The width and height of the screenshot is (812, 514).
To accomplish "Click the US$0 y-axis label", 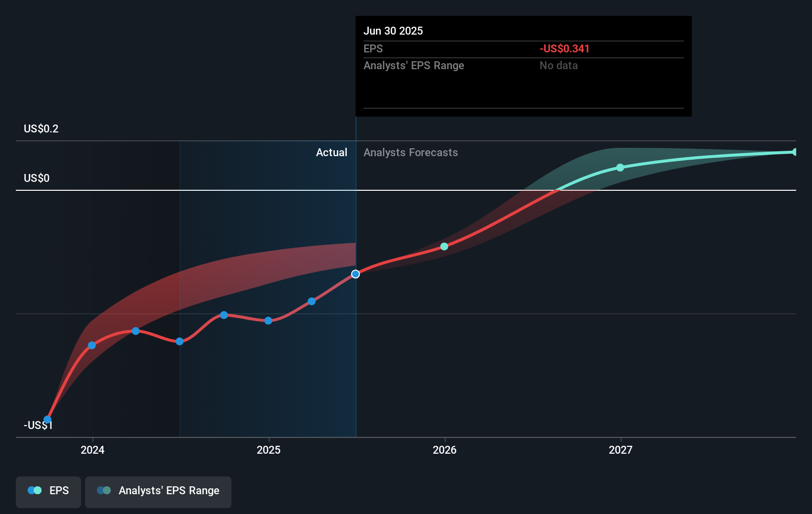I will pos(37,178).
